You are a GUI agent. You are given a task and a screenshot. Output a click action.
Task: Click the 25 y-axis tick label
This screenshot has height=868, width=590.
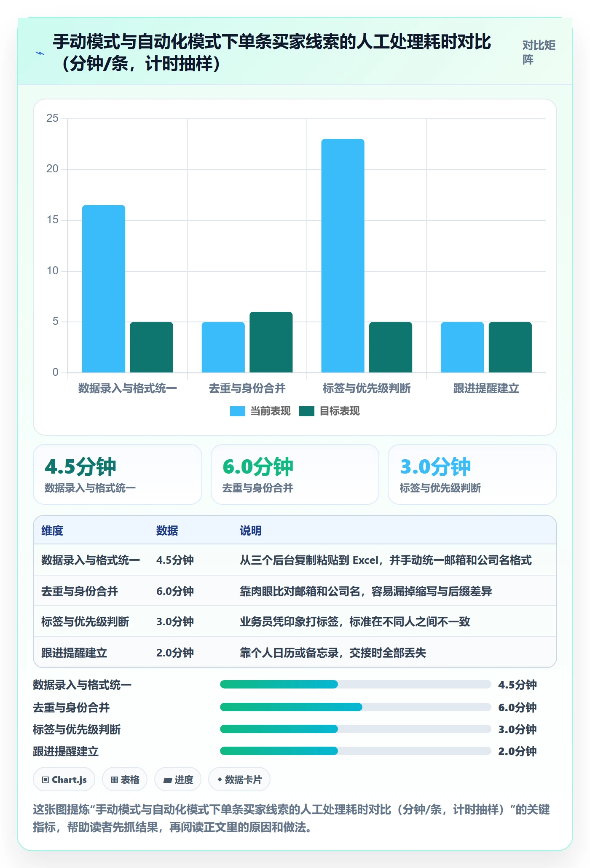(52, 118)
